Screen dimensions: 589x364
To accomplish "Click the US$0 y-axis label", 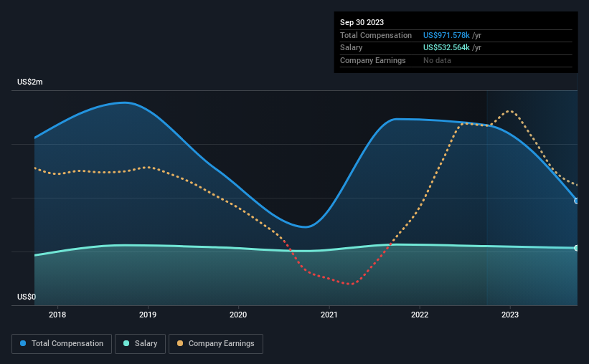I will click(27, 297).
